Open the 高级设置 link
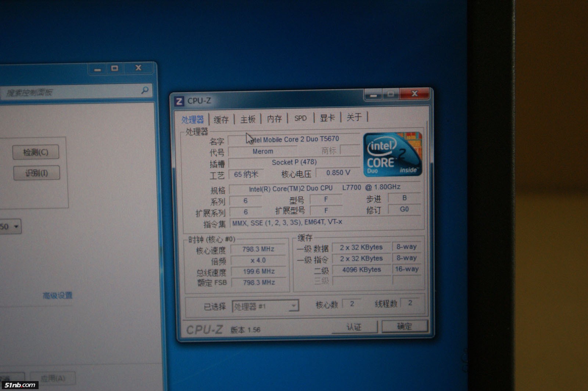The width and height of the screenshot is (588, 391). tap(57, 296)
